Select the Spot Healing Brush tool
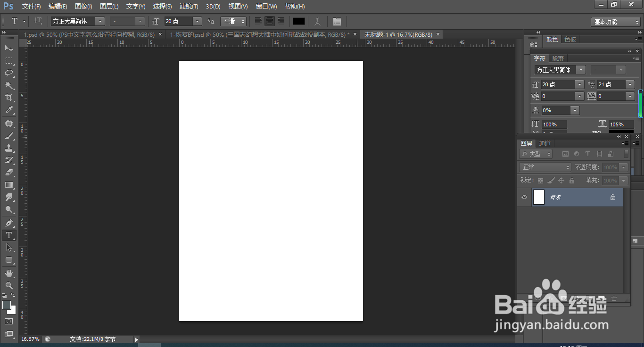The width and height of the screenshot is (644, 347). click(9, 124)
